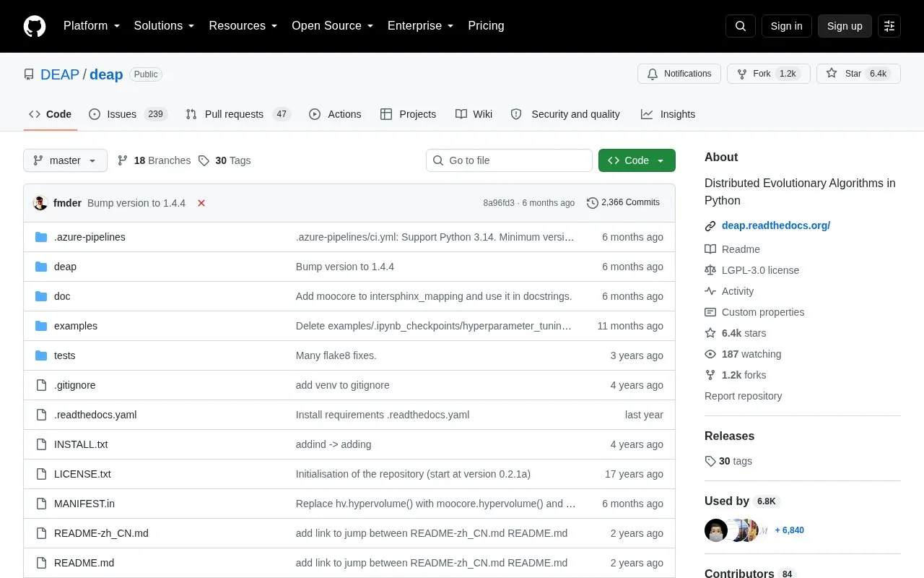
Task: Click the book icon next to Readme
Action: [x=710, y=249]
